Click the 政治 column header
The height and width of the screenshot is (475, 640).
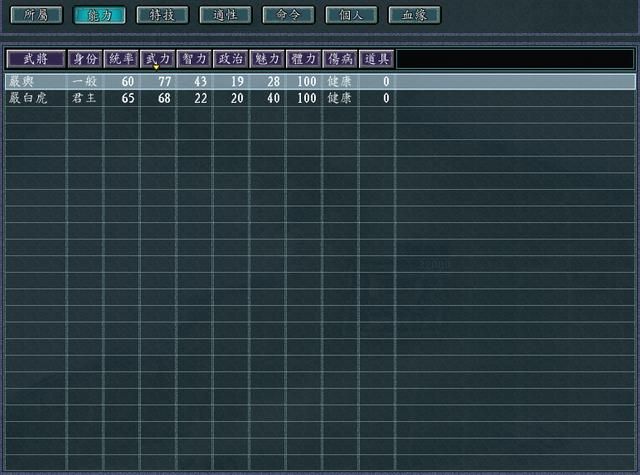pos(230,59)
